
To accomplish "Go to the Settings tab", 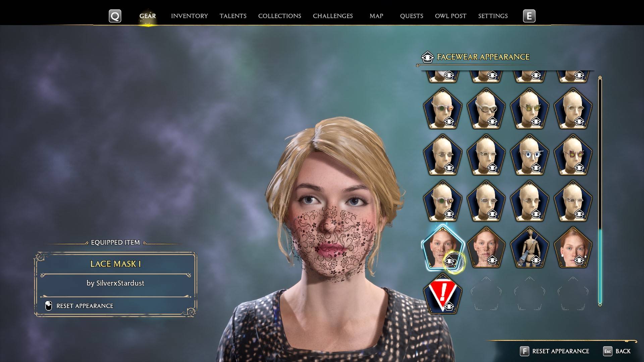I will tap(493, 16).
